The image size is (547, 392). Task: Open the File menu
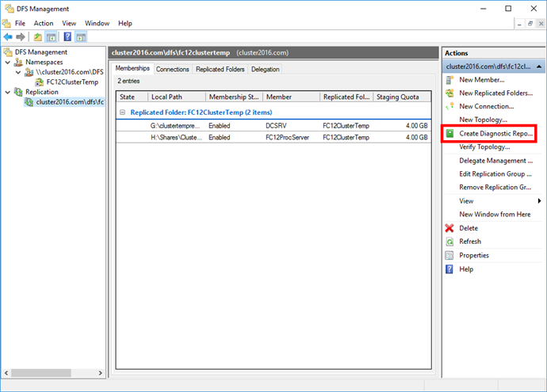(20, 23)
